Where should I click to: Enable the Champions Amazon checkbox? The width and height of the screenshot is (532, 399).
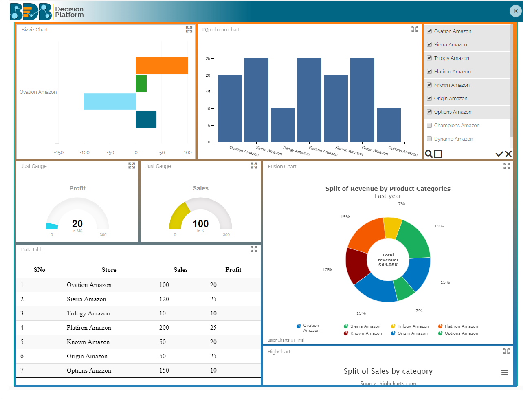point(429,126)
